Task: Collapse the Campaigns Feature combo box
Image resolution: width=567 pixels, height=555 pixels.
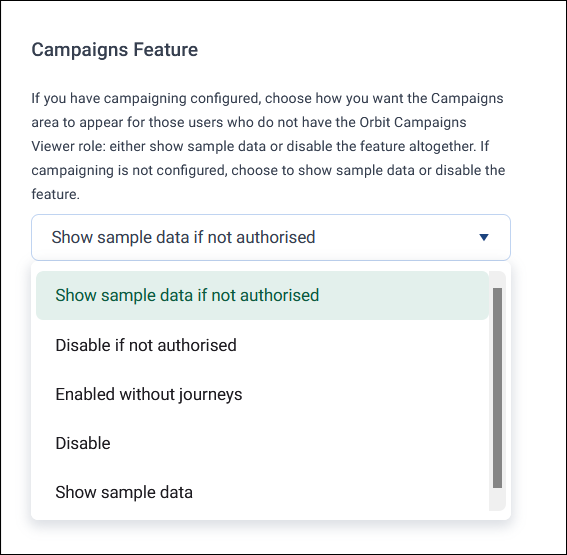Action: (x=271, y=237)
